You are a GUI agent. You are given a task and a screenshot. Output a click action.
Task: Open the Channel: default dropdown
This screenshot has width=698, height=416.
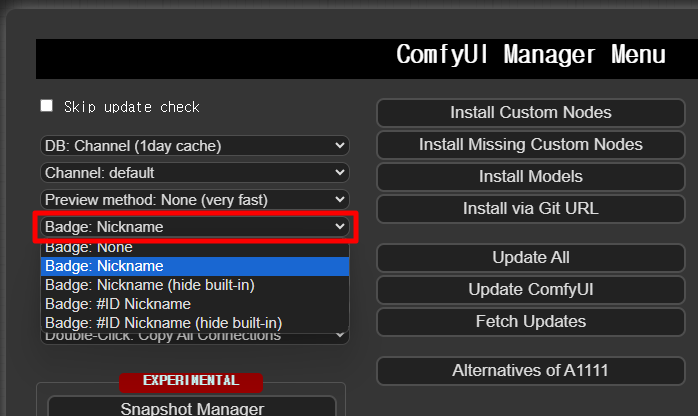pos(195,173)
